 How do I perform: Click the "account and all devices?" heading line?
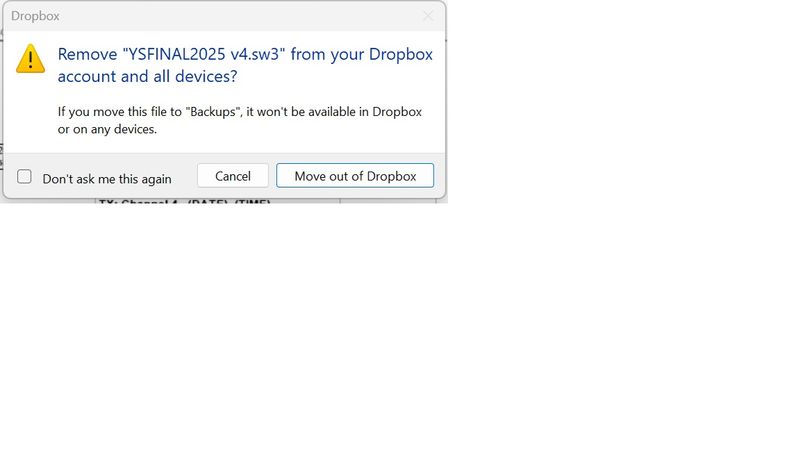point(147,77)
